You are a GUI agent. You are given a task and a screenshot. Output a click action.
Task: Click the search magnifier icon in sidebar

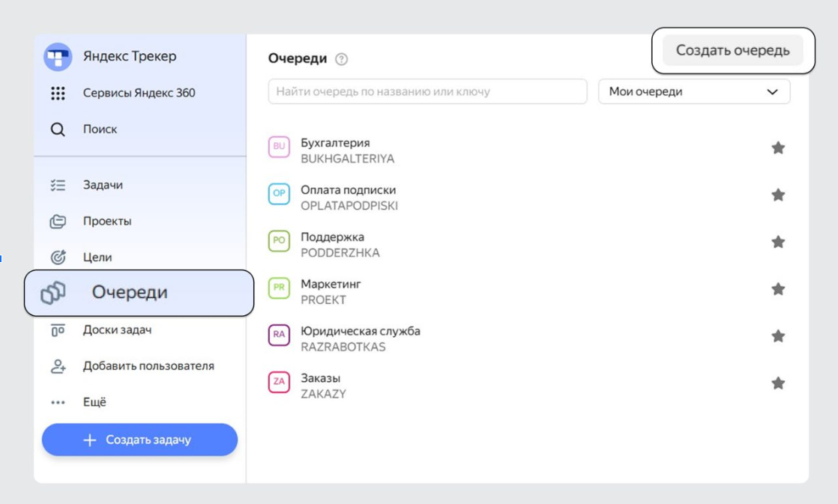click(x=58, y=130)
